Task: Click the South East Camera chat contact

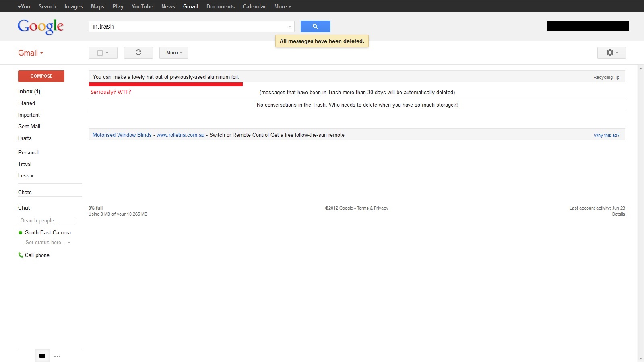Action: click(x=48, y=232)
